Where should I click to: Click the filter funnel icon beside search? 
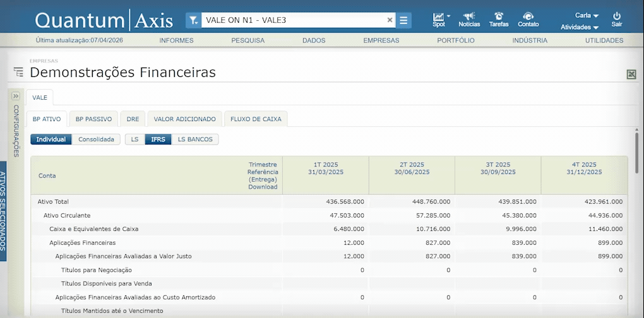coord(193,20)
